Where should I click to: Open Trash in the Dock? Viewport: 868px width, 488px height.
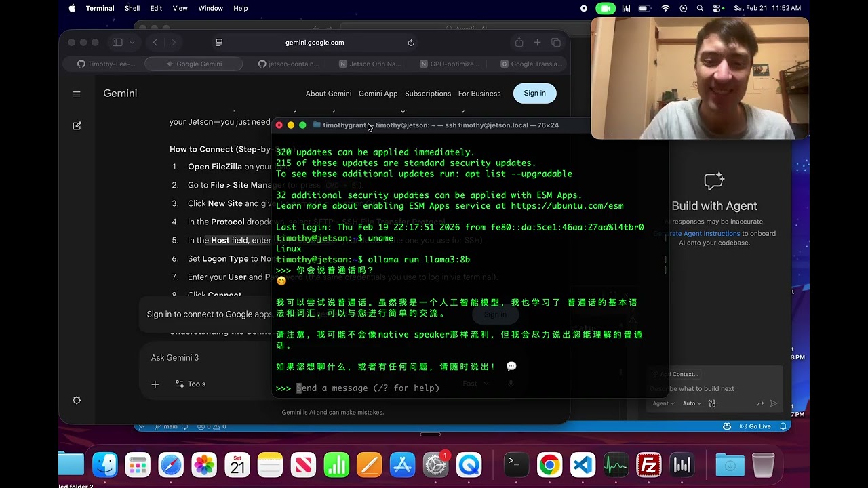(763, 465)
